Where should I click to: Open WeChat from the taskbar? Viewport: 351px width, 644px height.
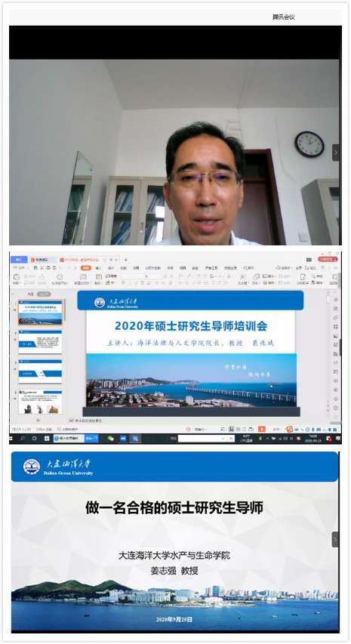(x=110, y=439)
